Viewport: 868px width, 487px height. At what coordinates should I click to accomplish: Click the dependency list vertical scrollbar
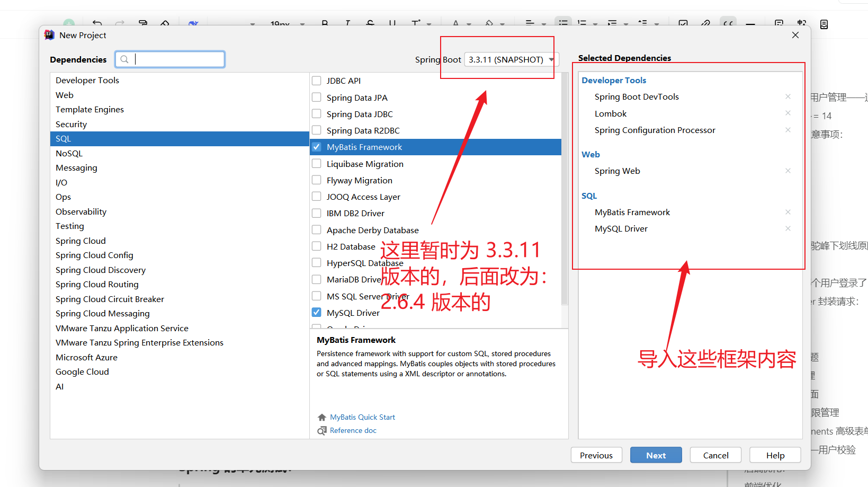[x=565, y=189]
